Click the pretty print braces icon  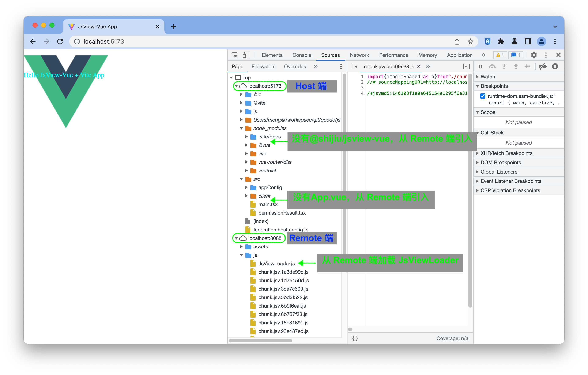[x=355, y=338]
